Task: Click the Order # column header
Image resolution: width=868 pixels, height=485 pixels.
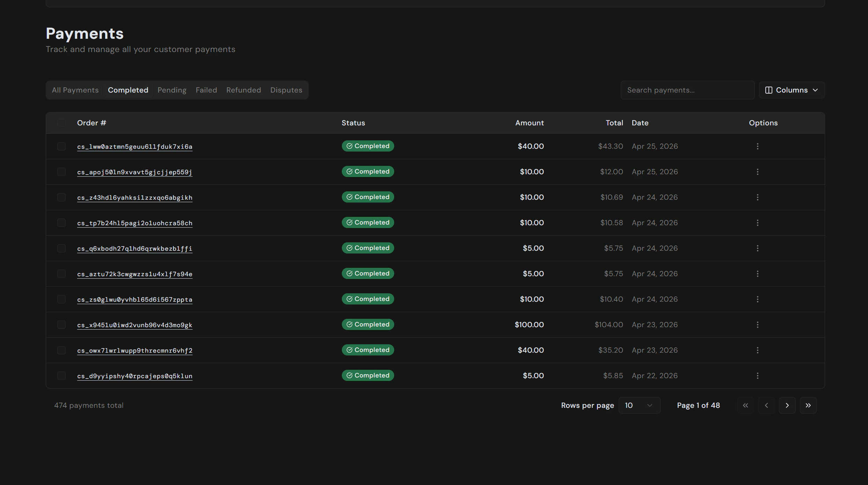Action: tap(91, 123)
